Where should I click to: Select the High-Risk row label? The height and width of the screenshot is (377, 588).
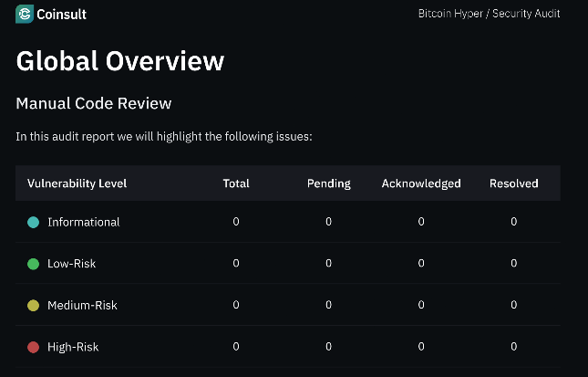tap(73, 347)
